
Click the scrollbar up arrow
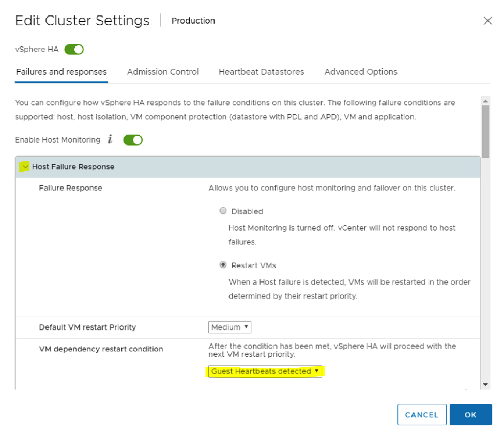485,100
